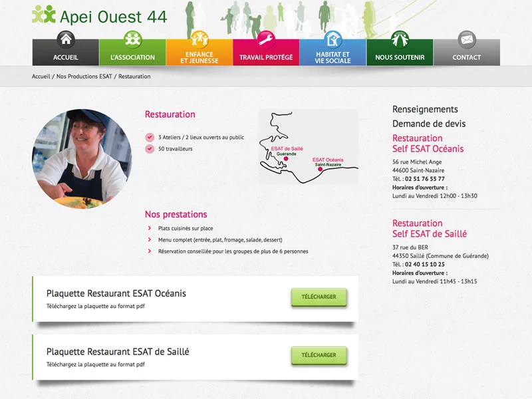Download the Plaquette Restaurant ESAT Océanis

click(x=319, y=297)
